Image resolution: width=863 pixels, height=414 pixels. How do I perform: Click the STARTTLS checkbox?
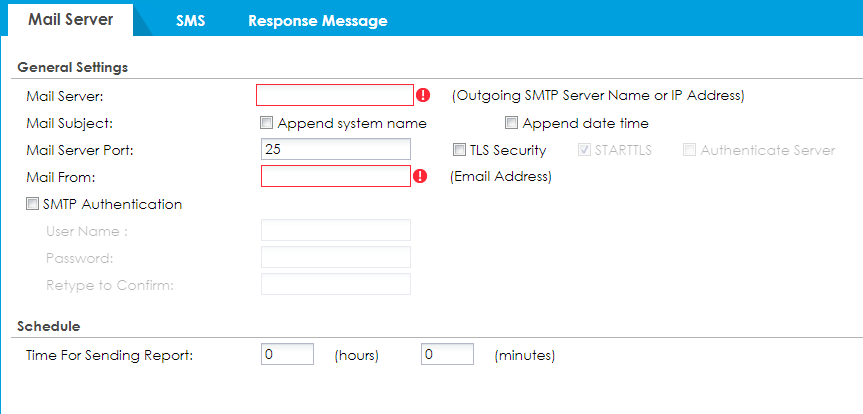(x=585, y=150)
